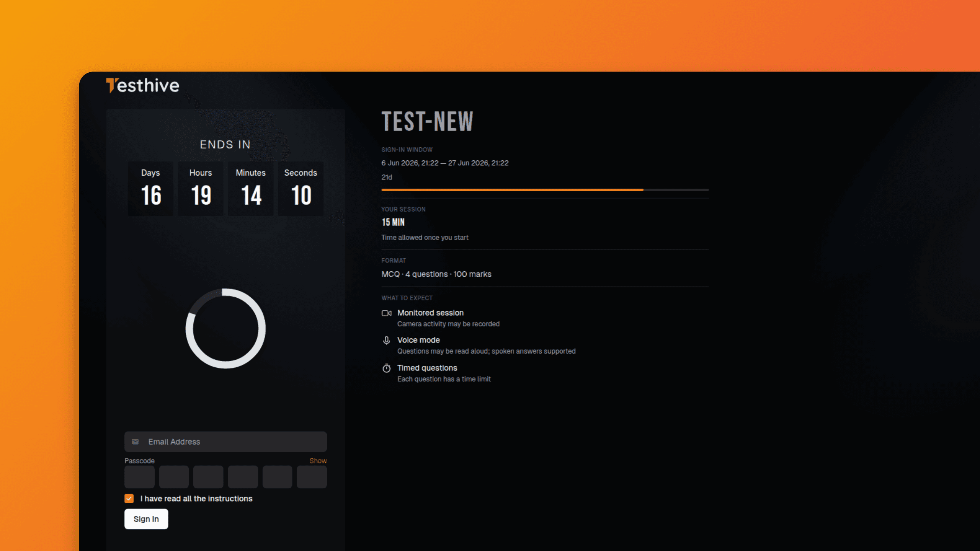
Task: Focus the Email Address input field
Action: coord(225,442)
